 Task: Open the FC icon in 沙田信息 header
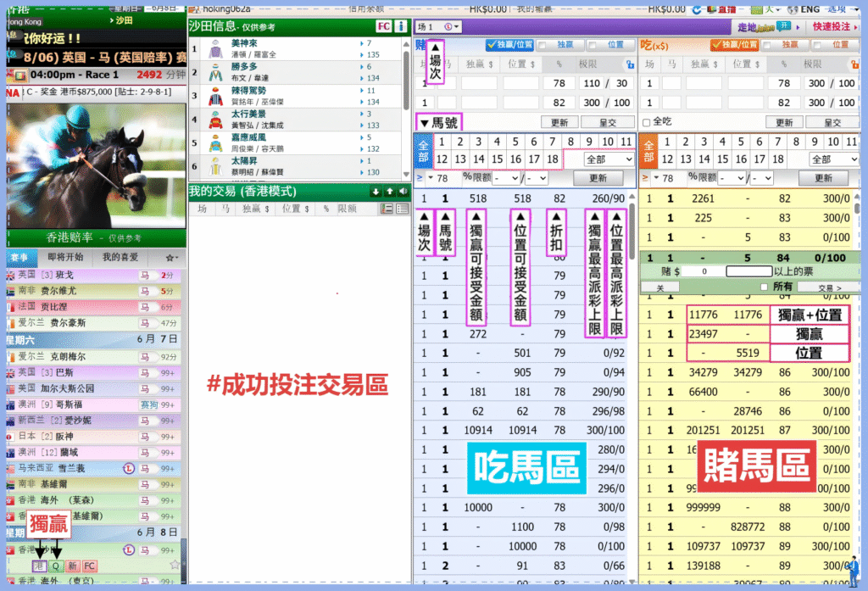[383, 26]
